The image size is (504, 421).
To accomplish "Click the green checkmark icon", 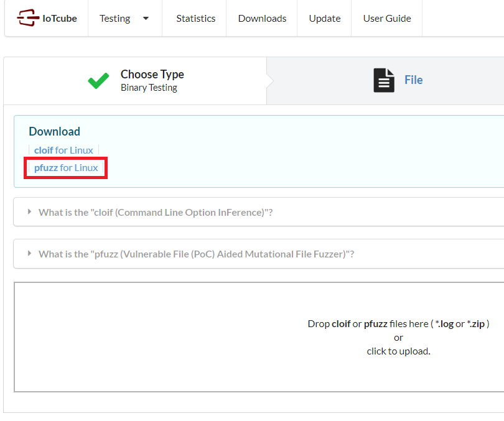I will 98,81.
